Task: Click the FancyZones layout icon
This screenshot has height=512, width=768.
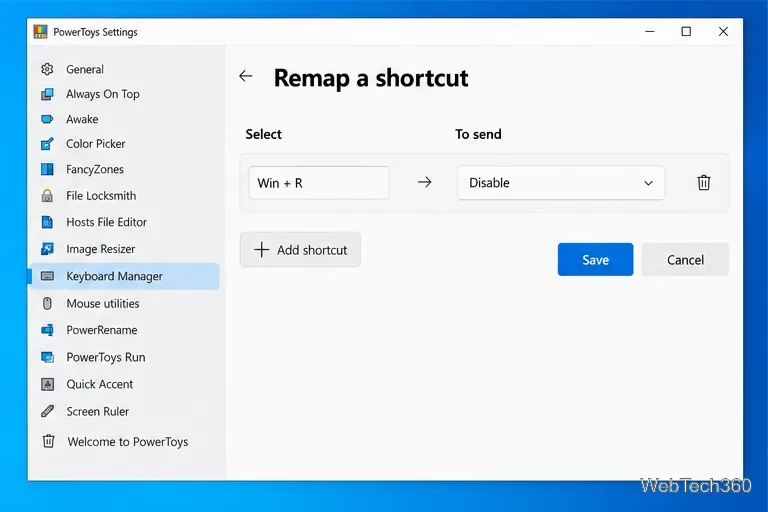Action: (47, 170)
